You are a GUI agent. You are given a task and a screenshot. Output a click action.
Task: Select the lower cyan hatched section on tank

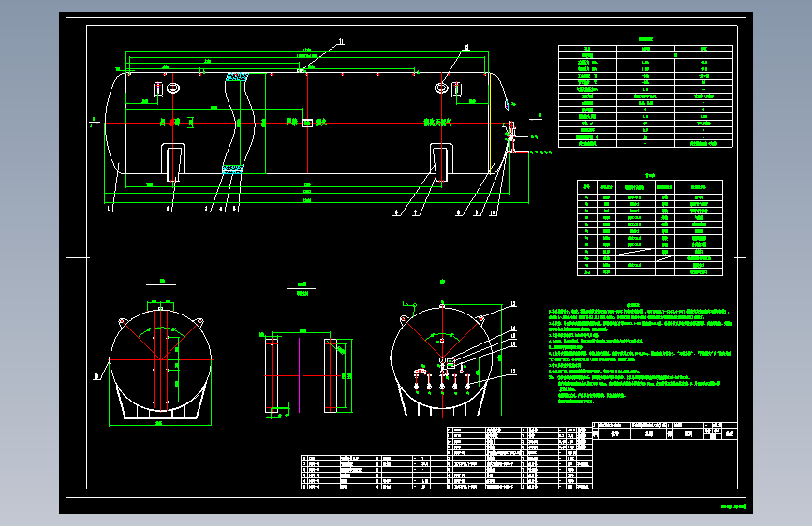point(232,168)
